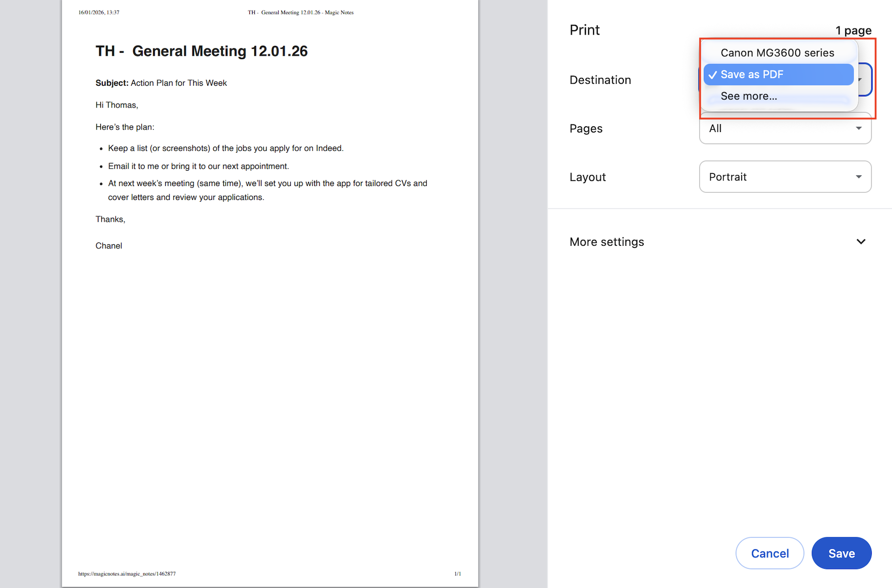Click the magicnotes.ai URL in preview footer
This screenshot has height=588, width=892.
click(127, 574)
